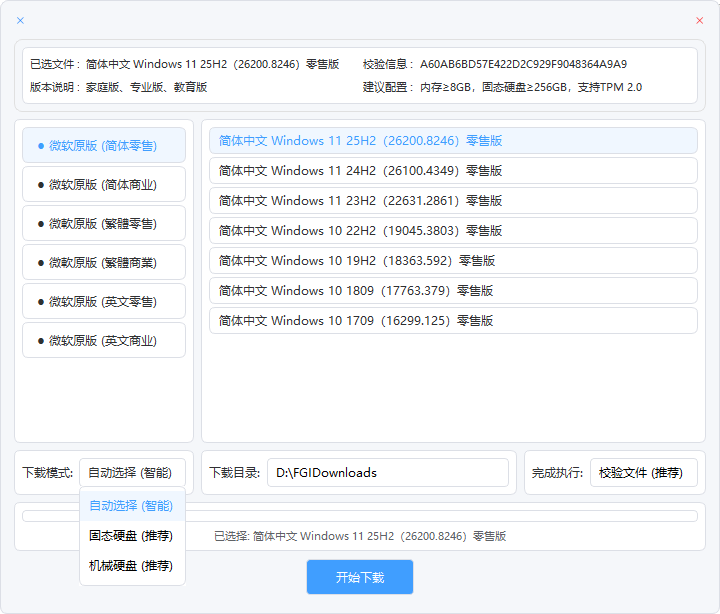Pick 固态硬盘 (推荐) download mode
Screen dimensions: 720x614
[132, 535]
